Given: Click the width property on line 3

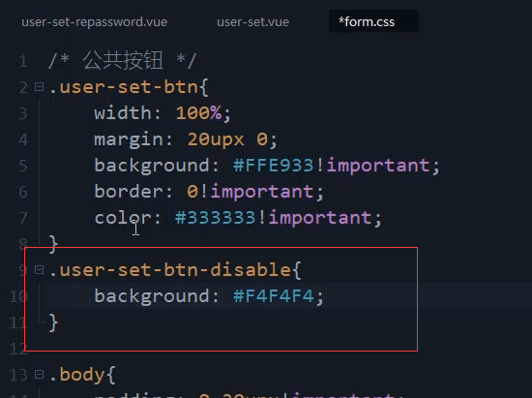Looking at the screenshot, I should [x=123, y=112].
